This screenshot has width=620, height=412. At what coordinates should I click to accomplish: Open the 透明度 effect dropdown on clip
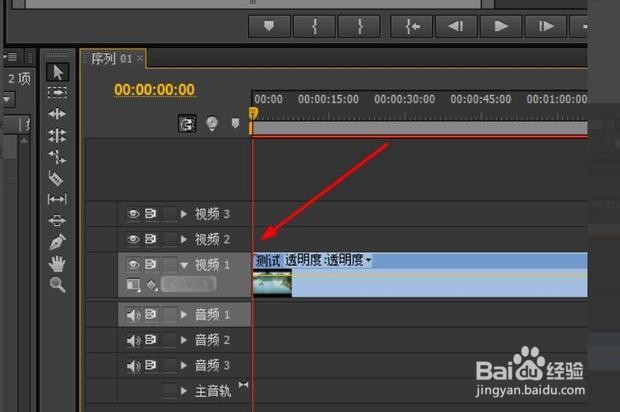click(x=368, y=260)
